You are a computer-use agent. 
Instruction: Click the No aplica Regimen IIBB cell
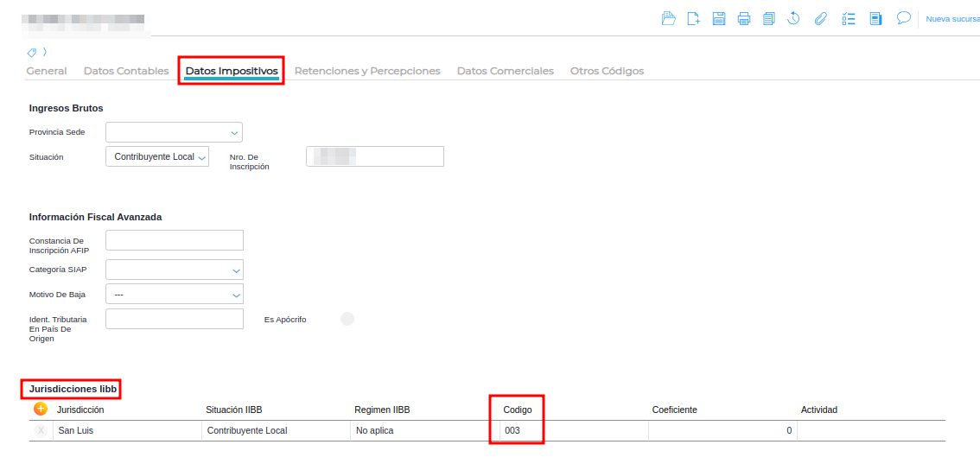tap(425, 430)
